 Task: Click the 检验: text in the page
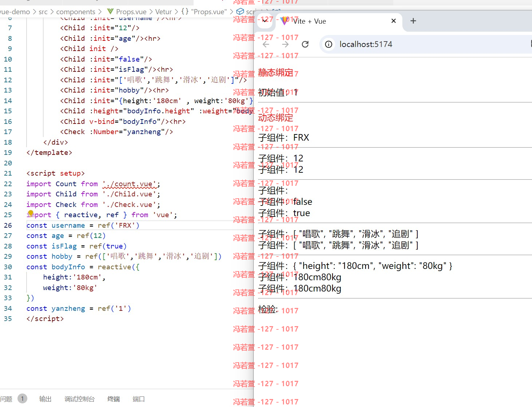click(x=268, y=309)
